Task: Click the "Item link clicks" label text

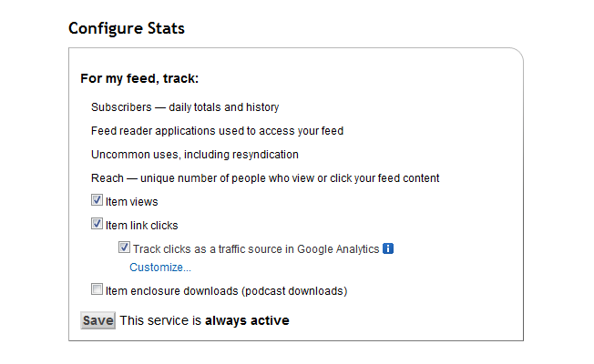Action: click(x=141, y=225)
